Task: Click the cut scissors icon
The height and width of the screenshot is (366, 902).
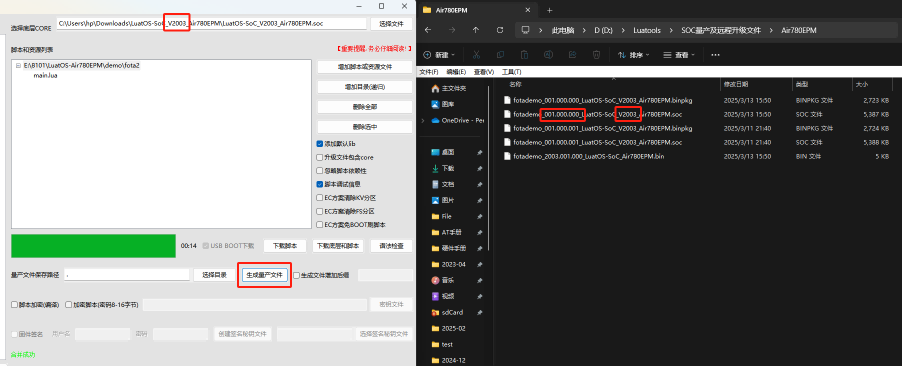Action: pos(476,55)
